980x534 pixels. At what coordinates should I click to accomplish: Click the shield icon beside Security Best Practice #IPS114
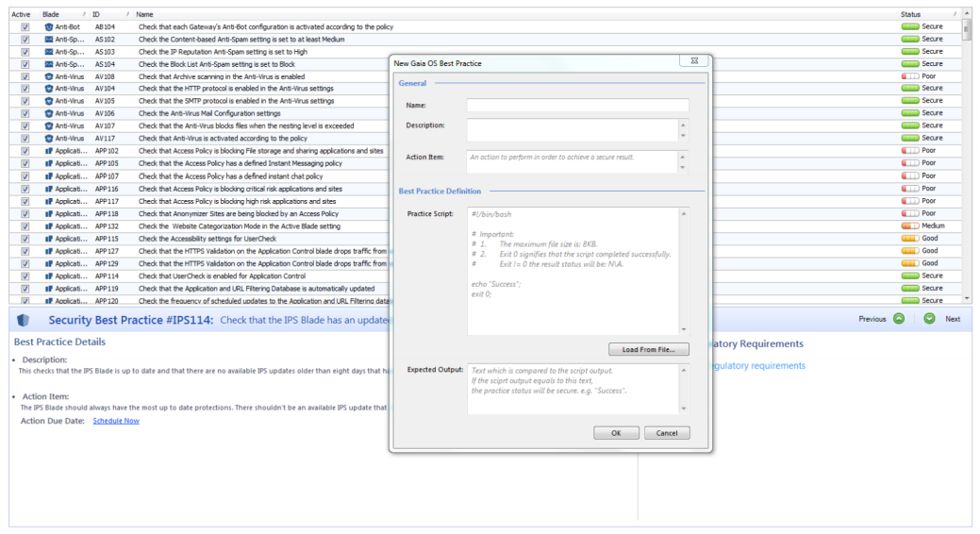click(24, 320)
